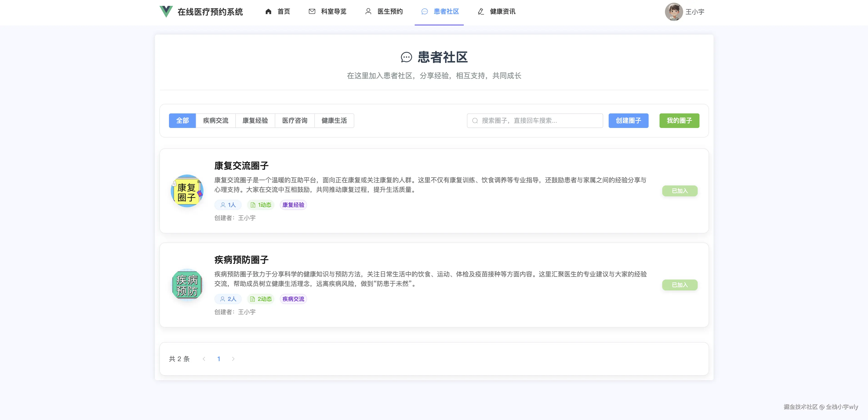
Task: Select the envelope icon next to 科室导览
Action: (312, 11)
